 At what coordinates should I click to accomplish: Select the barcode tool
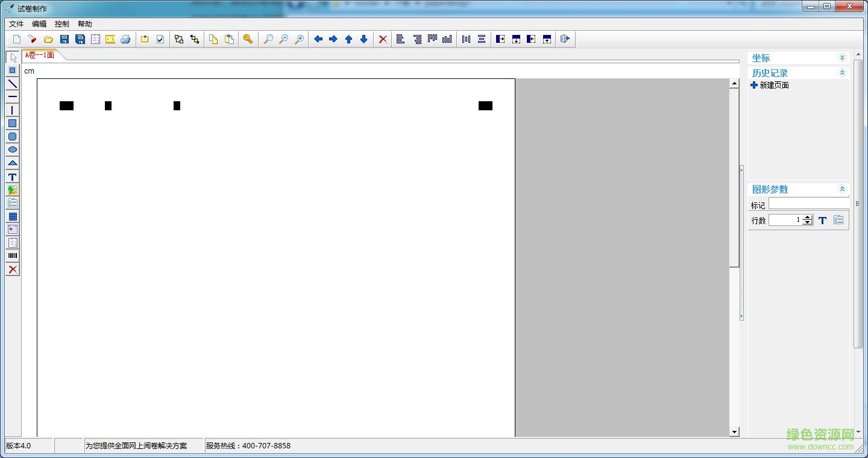13,256
